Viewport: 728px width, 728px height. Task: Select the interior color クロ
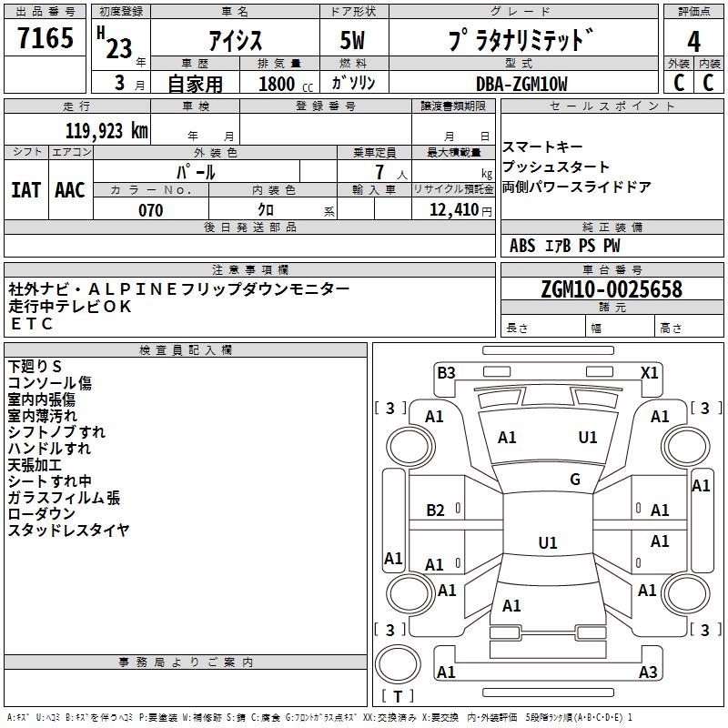click(x=266, y=210)
